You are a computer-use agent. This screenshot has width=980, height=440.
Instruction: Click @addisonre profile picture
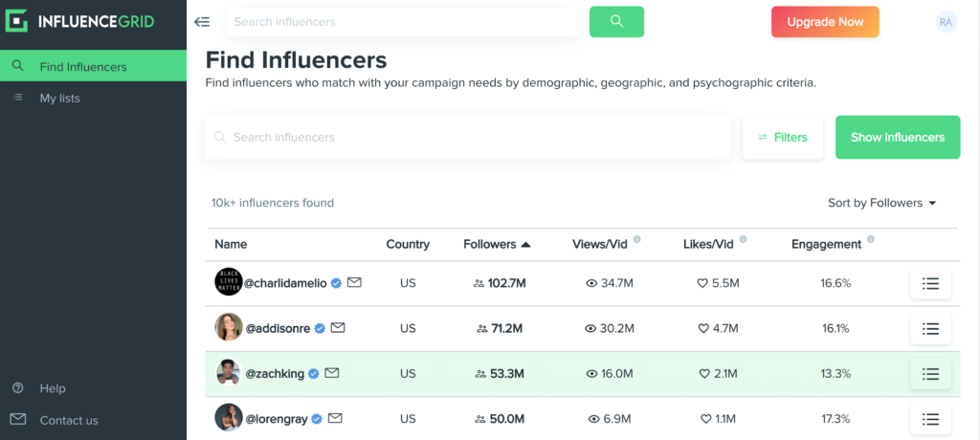(228, 327)
